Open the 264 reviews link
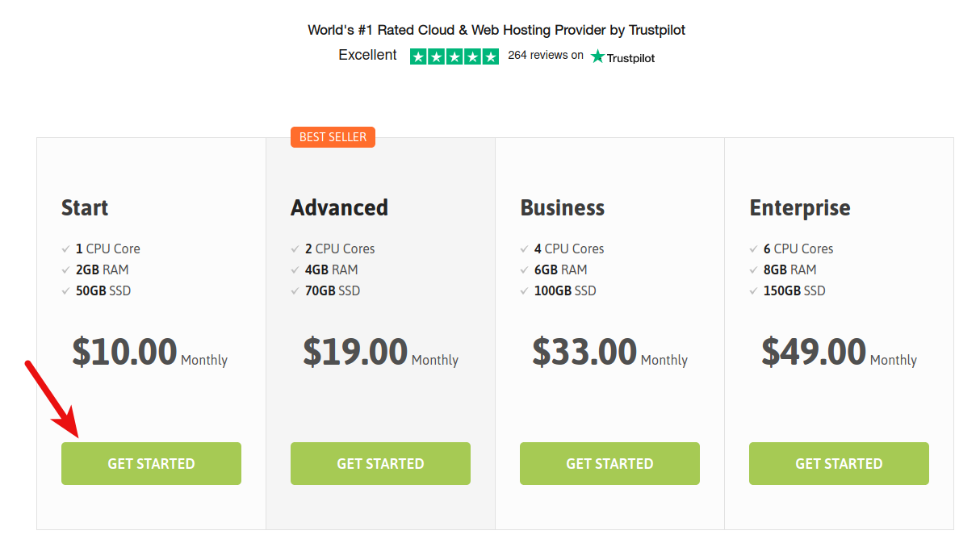The height and width of the screenshot is (539, 980). [545, 56]
